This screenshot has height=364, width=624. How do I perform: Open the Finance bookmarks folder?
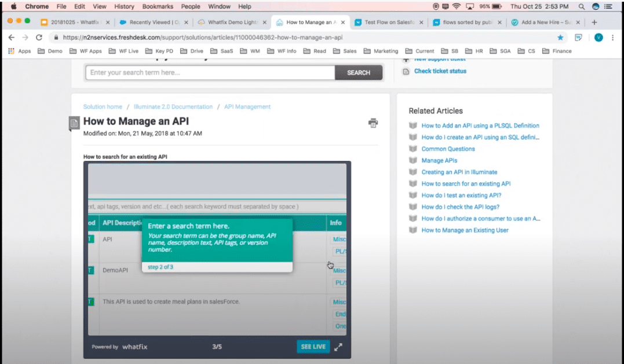click(557, 51)
